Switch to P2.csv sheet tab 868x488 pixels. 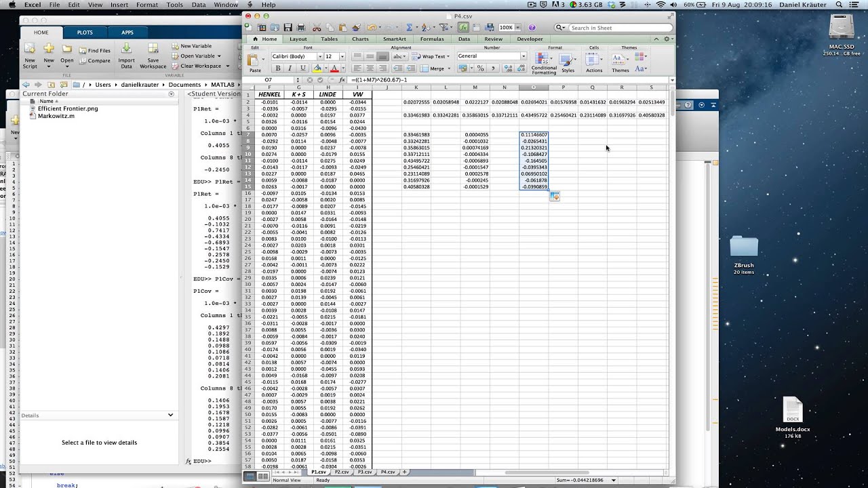[x=341, y=472]
